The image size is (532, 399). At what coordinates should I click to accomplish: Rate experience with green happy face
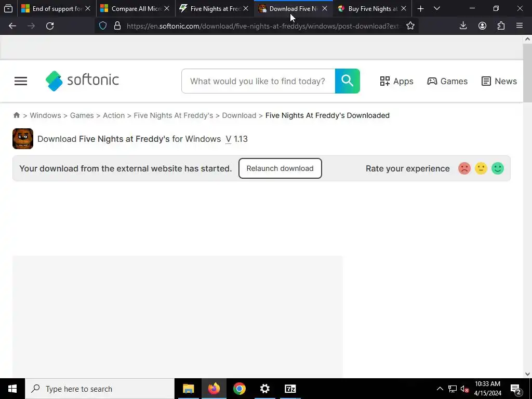point(498,168)
